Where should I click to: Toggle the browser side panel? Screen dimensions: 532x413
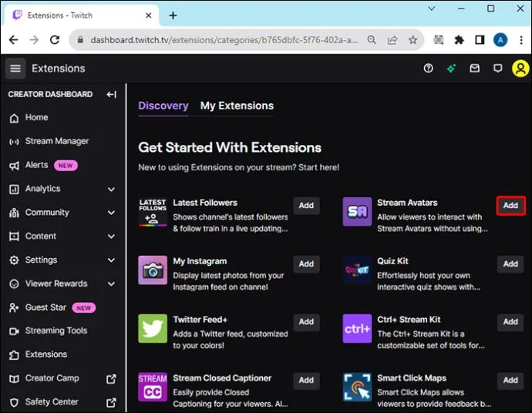coord(480,40)
